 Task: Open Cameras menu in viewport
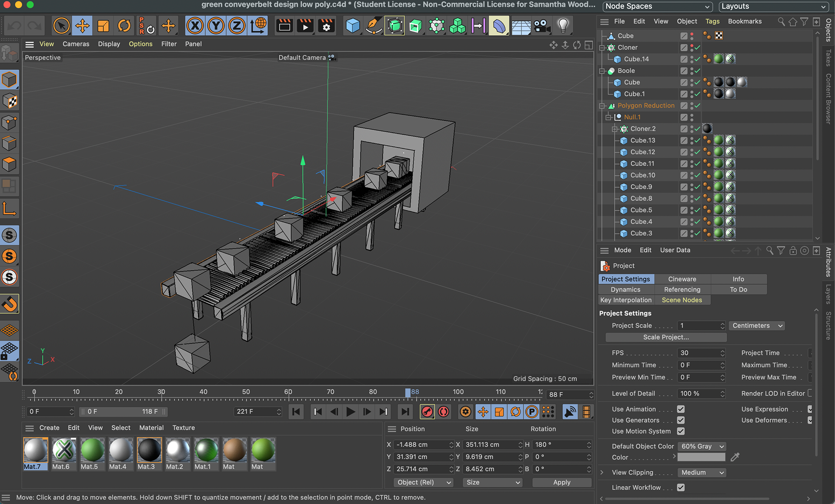(x=76, y=44)
